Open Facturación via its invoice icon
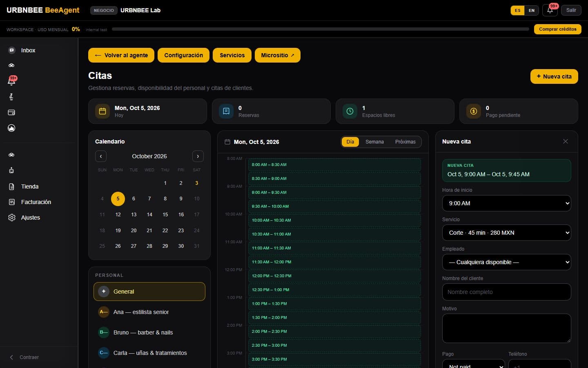The image size is (588, 368). [x=11, y=202]
